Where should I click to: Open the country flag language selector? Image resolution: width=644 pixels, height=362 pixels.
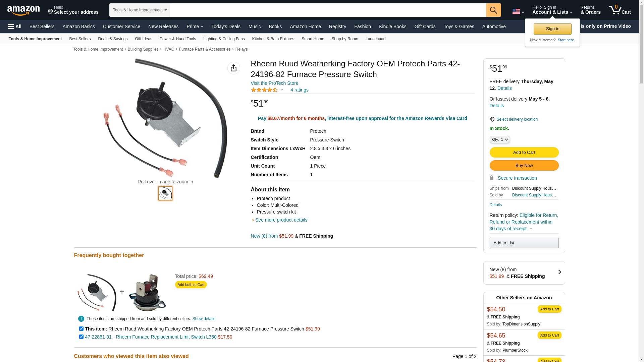click(518, 11)
